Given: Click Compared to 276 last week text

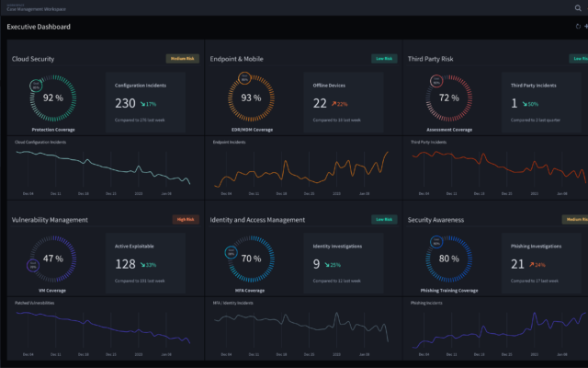Looking at the screenshot, I should tap(140, 121).
